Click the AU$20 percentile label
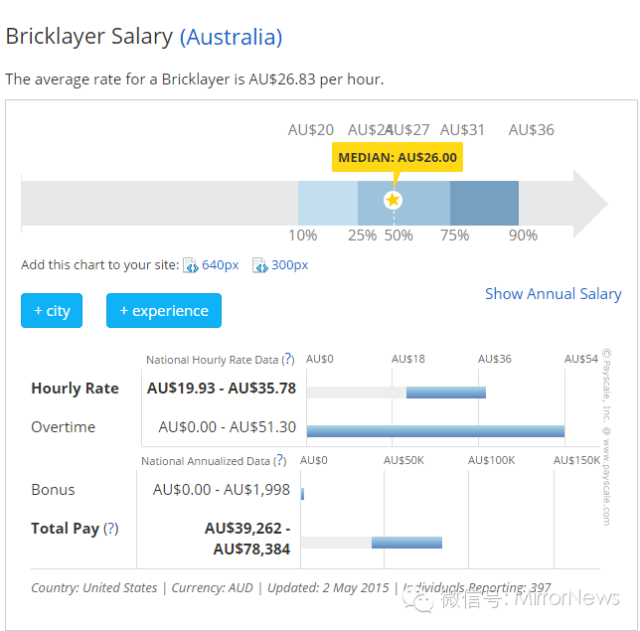 pyautogui.click(x=311, y=130)
